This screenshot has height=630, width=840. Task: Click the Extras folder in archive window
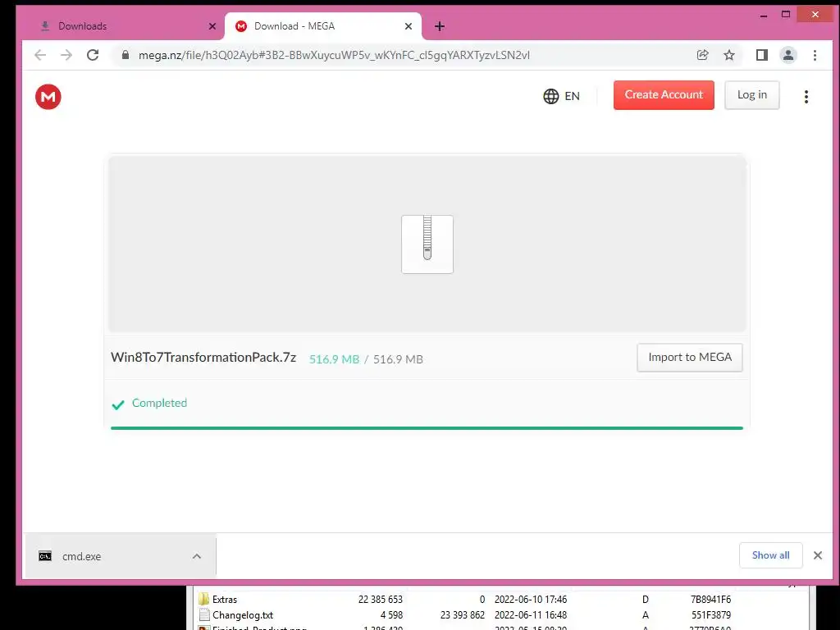click(x=225, y=600)
